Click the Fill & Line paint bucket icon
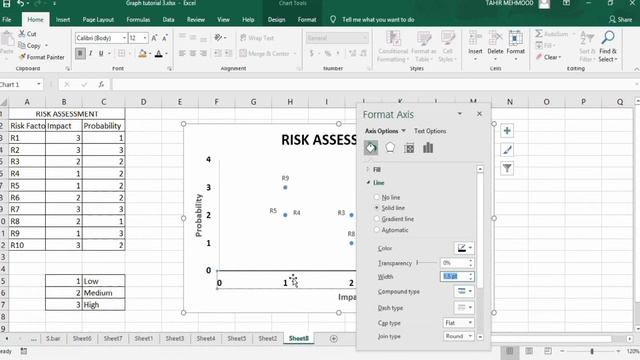 coord(371,148)
